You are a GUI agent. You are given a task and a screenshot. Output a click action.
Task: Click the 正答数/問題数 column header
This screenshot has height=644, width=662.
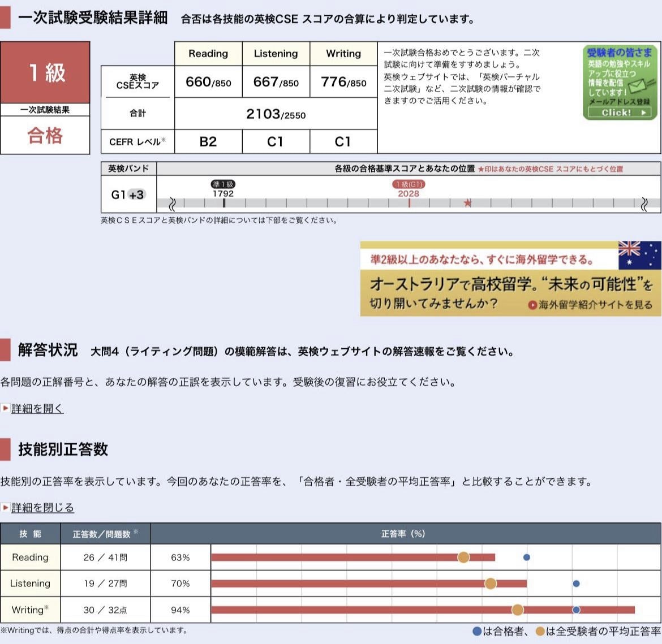tap(105, 534)
